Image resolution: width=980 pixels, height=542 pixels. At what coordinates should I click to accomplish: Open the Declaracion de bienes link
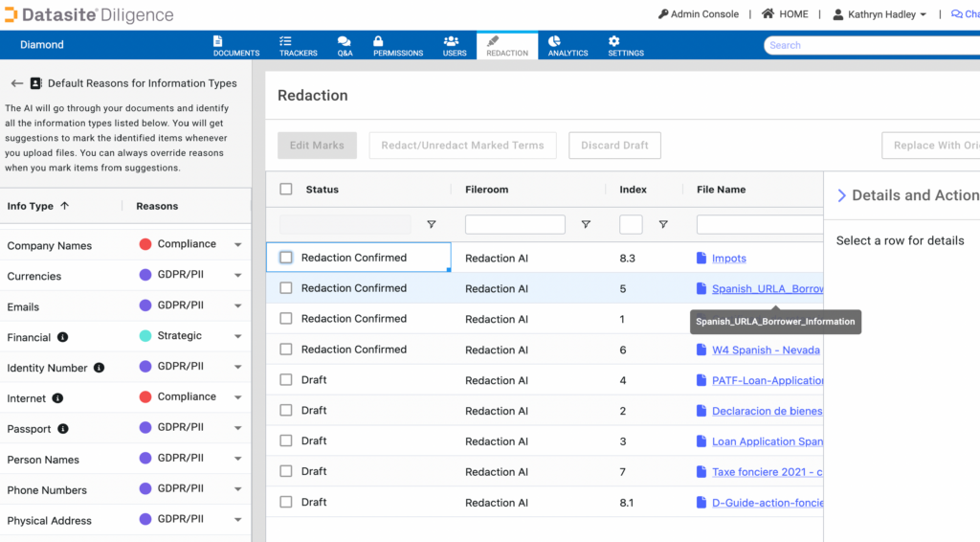point(767,411)
